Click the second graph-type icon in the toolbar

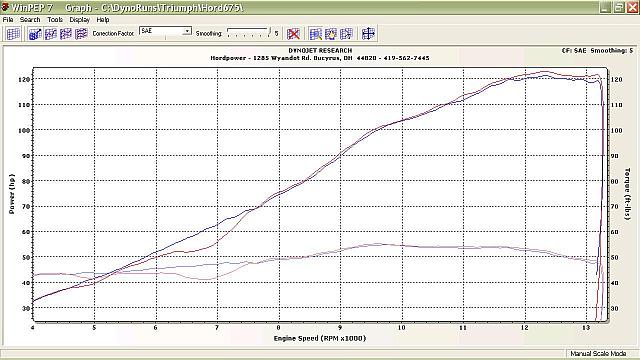[x=51, y=33]
